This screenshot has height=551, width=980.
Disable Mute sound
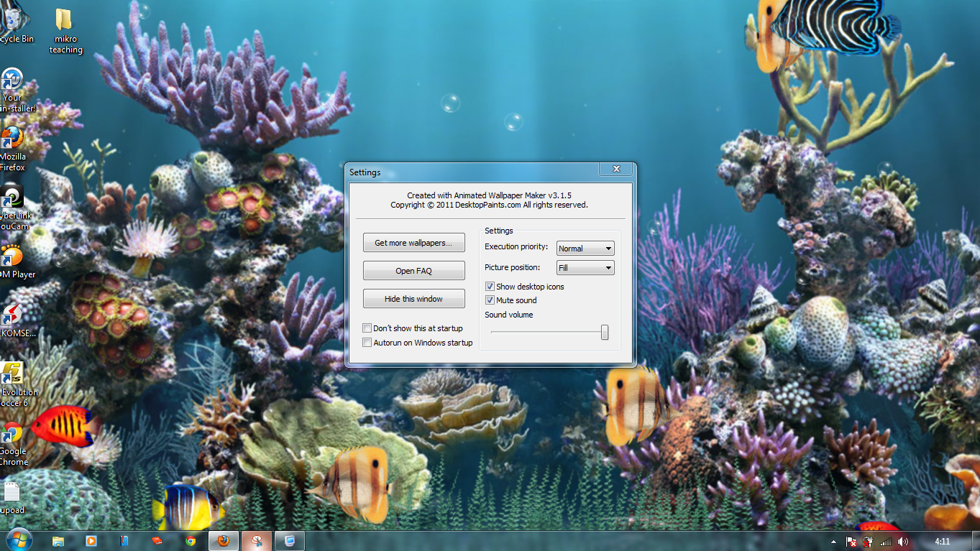[490, 300]
